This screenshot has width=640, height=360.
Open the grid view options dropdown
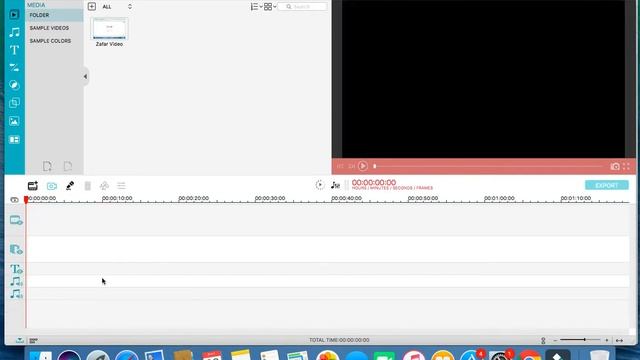[x=270, y=7]
